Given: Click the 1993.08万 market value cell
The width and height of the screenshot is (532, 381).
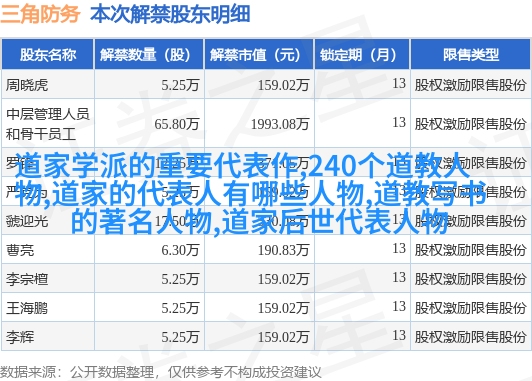Looking at the screenshot, I should [x=280, y=124].
